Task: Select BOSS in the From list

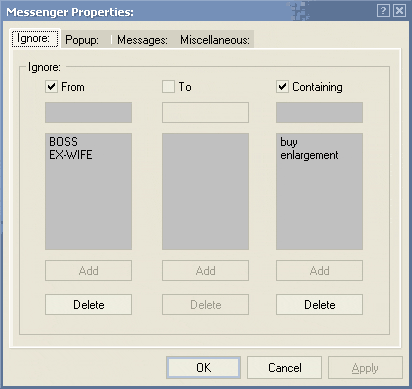Action: tap(63, 142)
